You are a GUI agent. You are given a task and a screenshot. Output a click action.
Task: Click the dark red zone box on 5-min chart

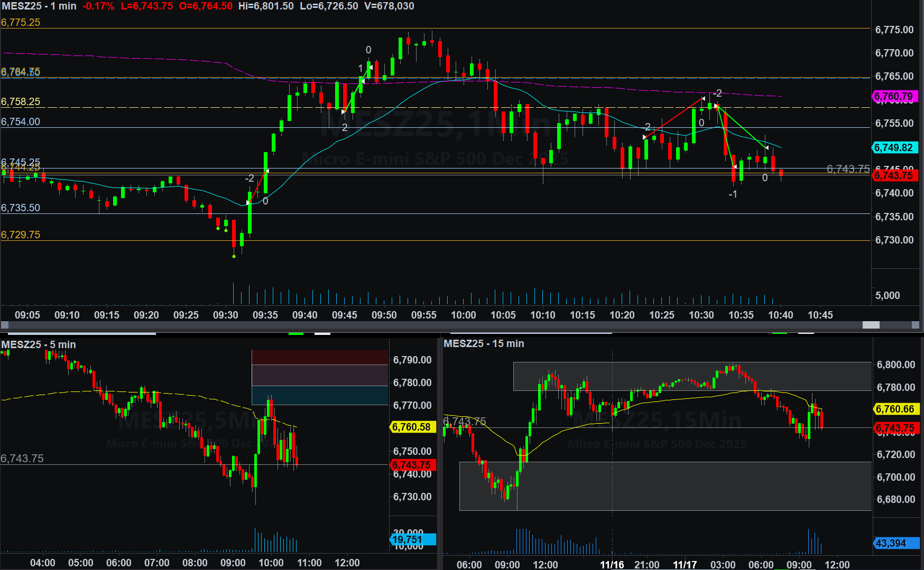click(x=320, y=357)
